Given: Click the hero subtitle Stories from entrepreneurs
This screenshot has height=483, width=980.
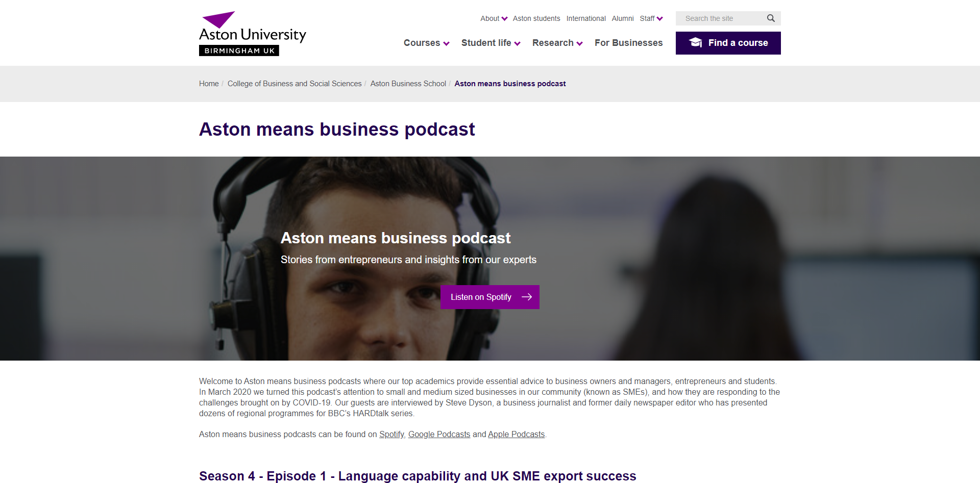Looking at the screenshot, I should pyautogui.click(x=408, y=260).
